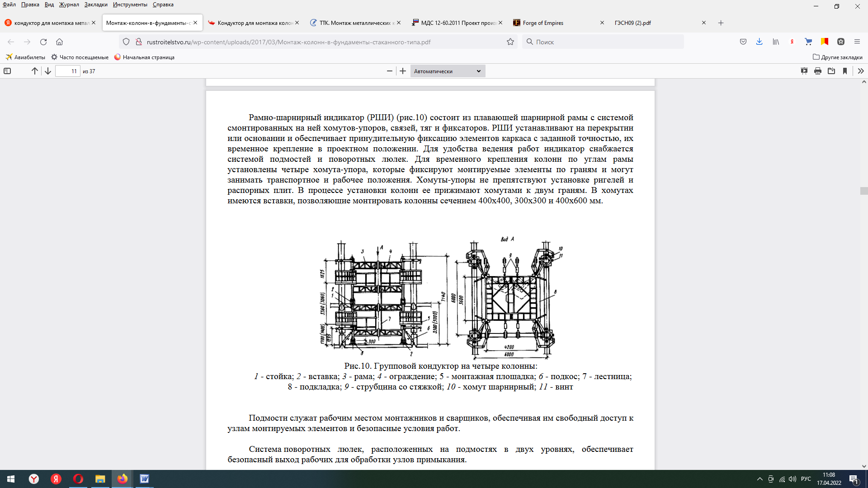
Task: Open Opera from the taskbar
Action: point(78,479)
